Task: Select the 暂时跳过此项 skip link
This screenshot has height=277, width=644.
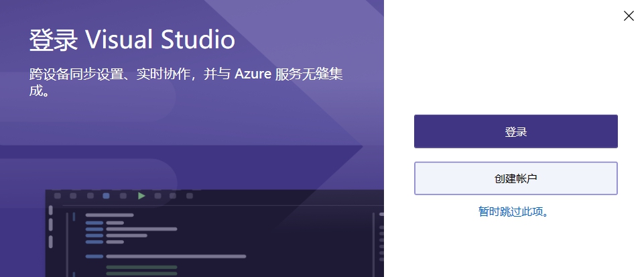Action: point(513,212)
